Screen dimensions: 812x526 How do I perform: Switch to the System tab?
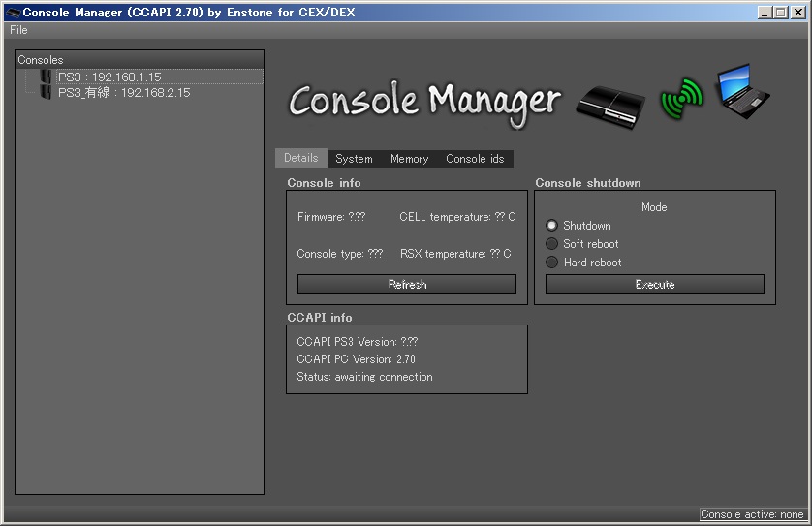[354, 159]
